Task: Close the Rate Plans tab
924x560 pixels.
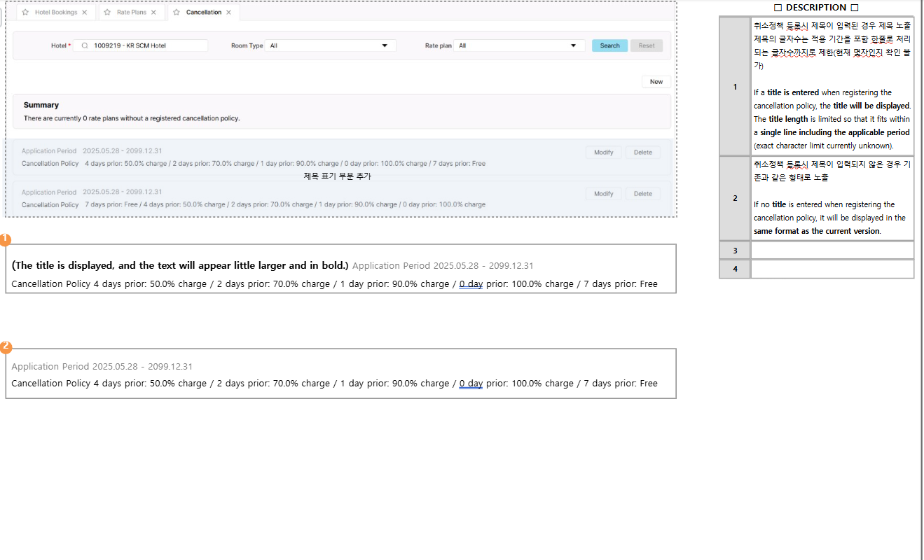Action: (153, 13)
